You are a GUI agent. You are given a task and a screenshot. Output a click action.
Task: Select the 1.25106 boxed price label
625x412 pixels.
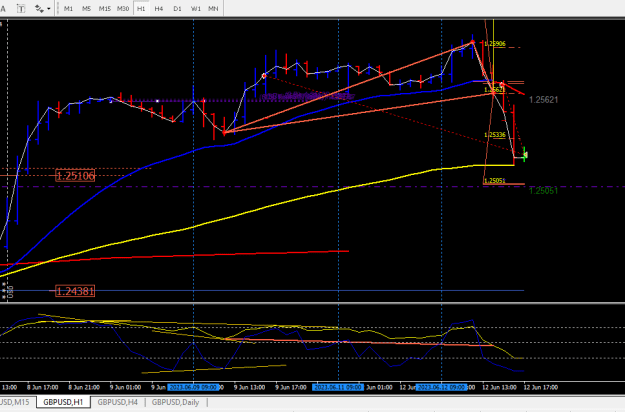tap(75, 176)
